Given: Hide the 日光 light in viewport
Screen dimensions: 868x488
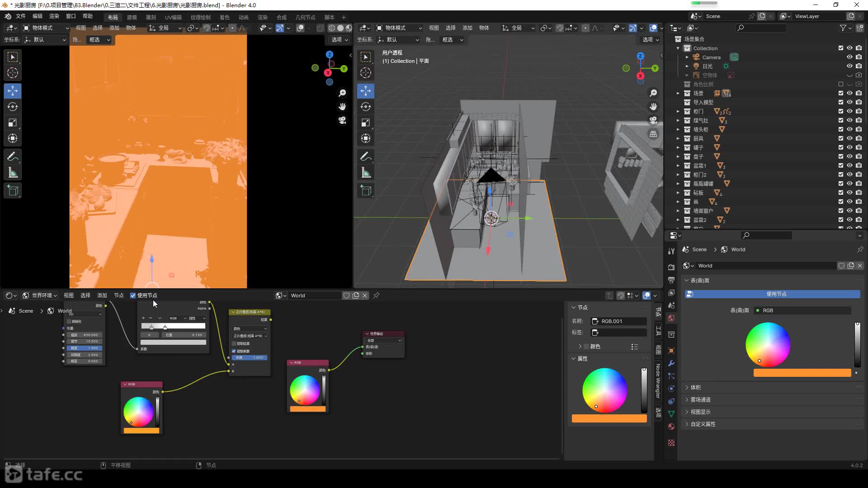Looking at the screenshot, I should click(849, 66).
